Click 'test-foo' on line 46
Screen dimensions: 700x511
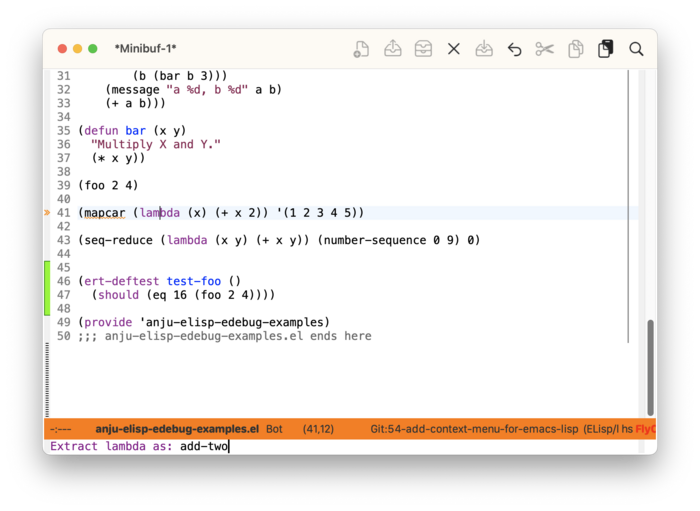[194, 281]
